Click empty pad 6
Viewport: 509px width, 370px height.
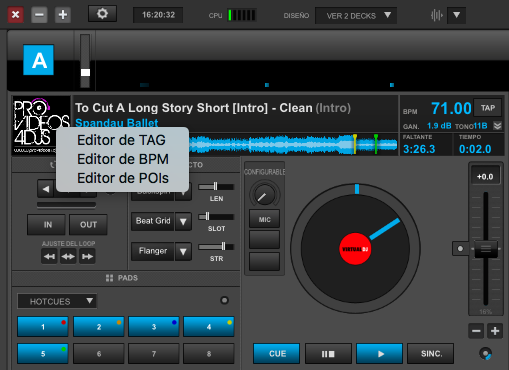coord(99,354)
